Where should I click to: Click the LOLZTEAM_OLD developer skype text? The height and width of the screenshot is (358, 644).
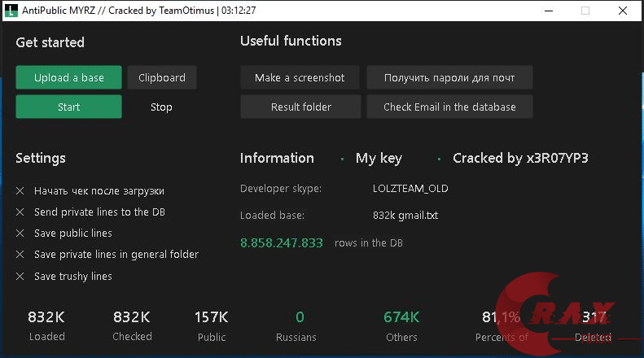pos(410,189)
